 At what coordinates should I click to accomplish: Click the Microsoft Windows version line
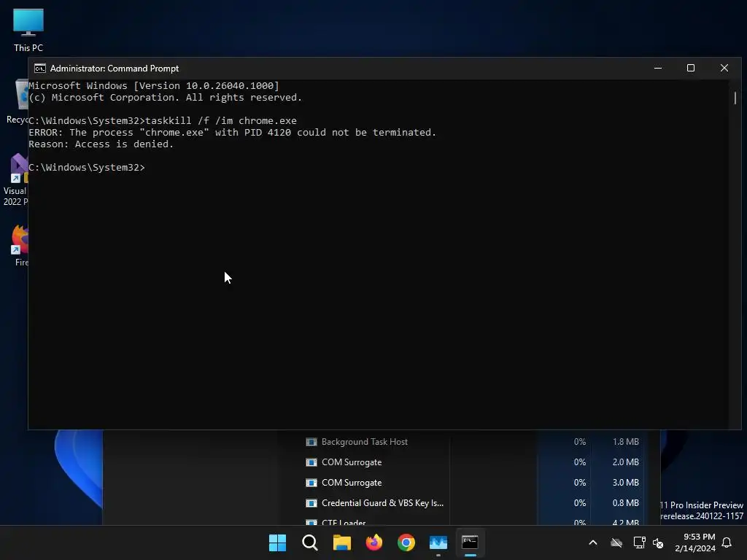[154, 86]
